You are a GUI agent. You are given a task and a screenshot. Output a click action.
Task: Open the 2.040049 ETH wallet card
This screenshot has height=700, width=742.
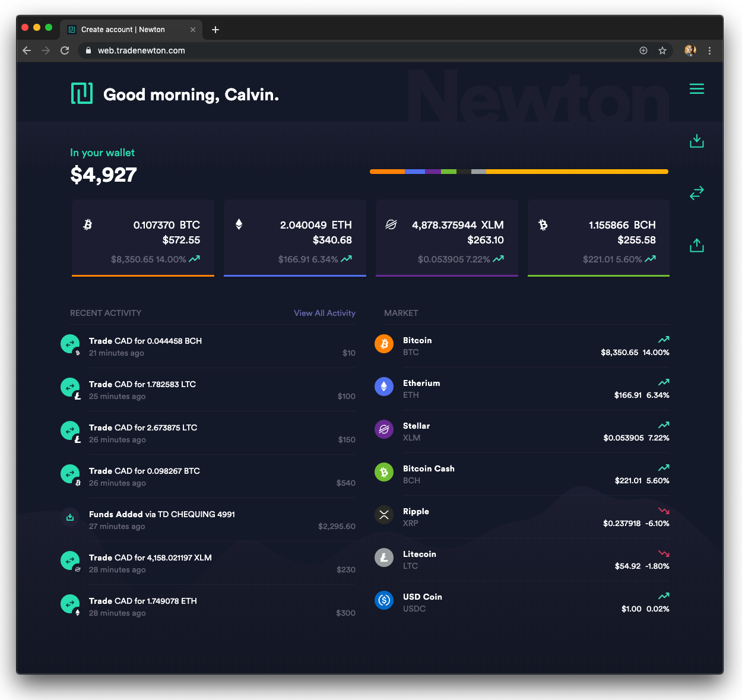pos(295,238)
